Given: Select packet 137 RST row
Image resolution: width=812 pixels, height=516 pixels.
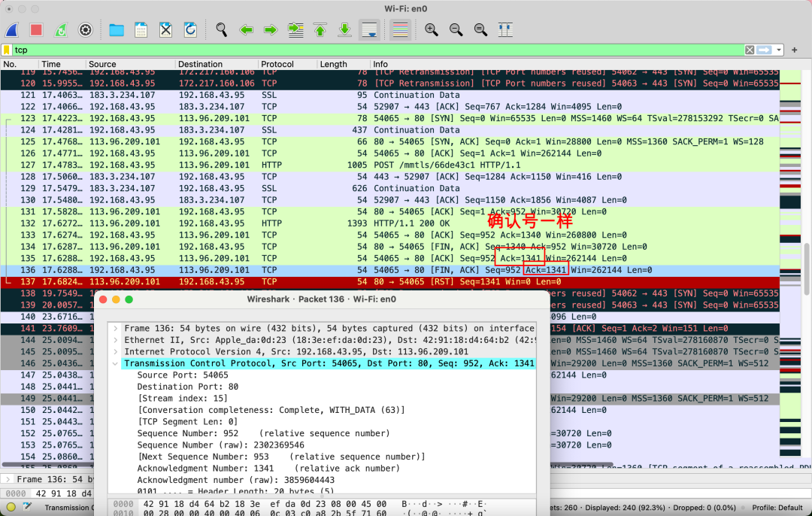Looking at the screenshot, I should 390,282.
